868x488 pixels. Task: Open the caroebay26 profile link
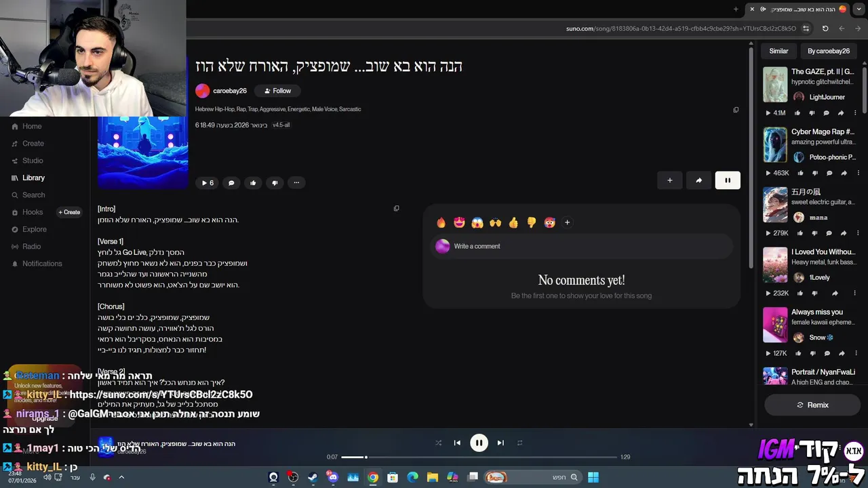pos(229,91)
